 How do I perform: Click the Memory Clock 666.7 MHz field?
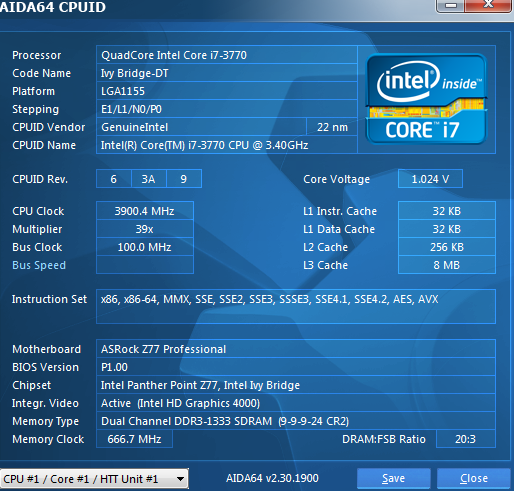click(134, 439)
